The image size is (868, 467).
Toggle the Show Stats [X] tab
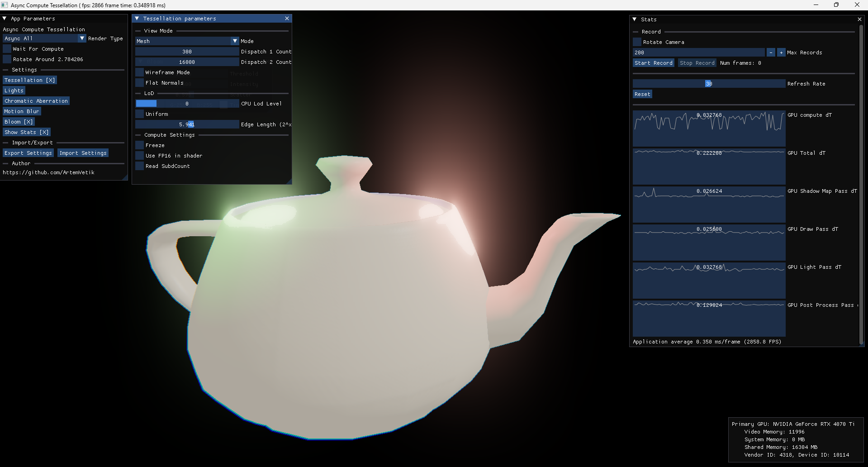point(27,132)
